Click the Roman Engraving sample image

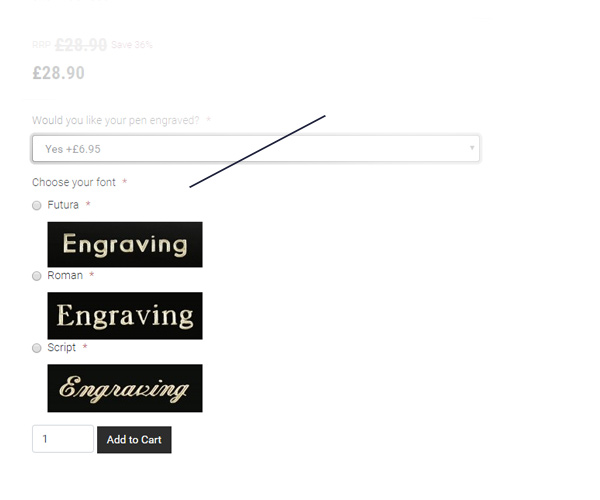[x=125, y=316]
